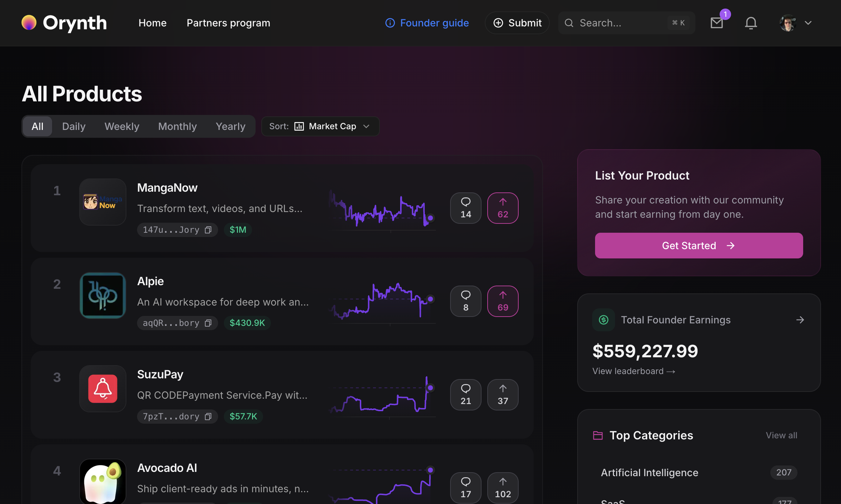841x504 pixels.
Task: Toggle upvote on MangaNow (62)
Action: 503,208
